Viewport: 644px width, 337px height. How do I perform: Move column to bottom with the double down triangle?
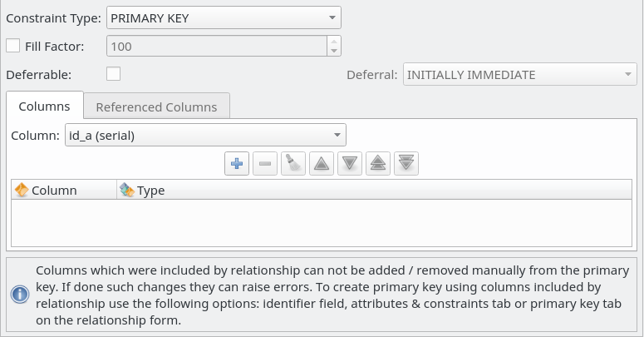(406, 163)
